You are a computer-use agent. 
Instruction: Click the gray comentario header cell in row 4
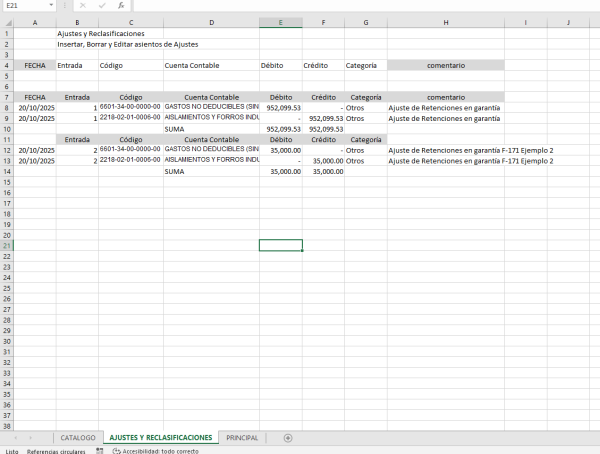[445, 65]
